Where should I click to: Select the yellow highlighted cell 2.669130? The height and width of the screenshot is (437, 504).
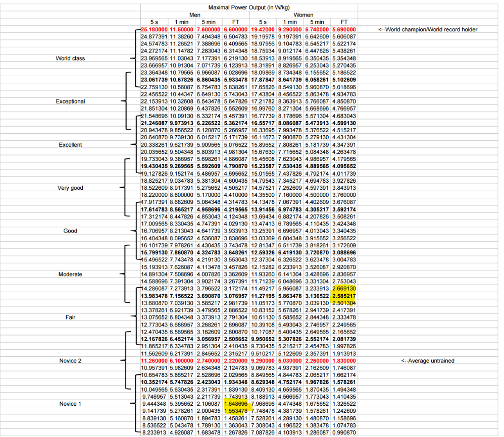point(344,288)
